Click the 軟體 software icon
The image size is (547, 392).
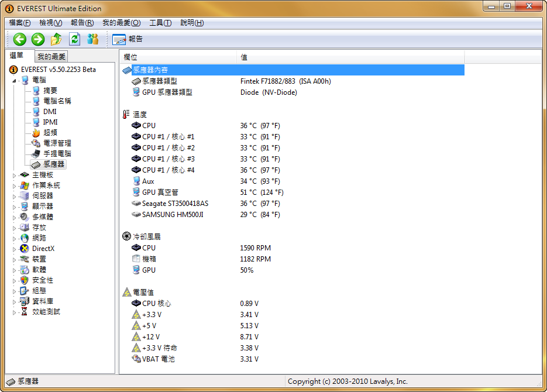(25, 270)
